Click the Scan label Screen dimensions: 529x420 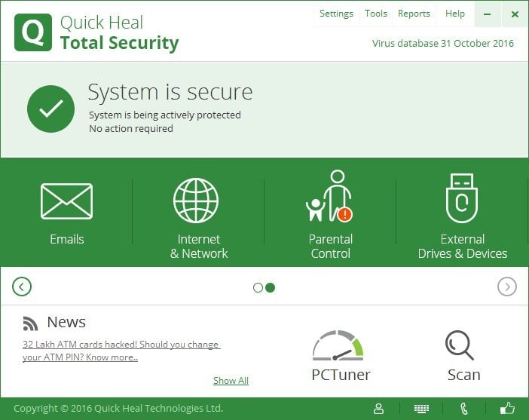(x=464, y=375)
